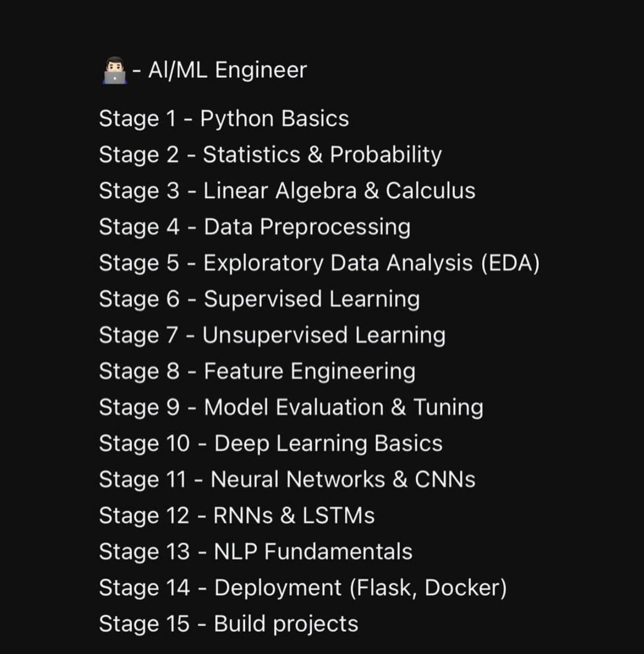This screenshot has height=654, width=644.
Task: Click Stage 6 Supervised Learning line
Action: point(259,299)
